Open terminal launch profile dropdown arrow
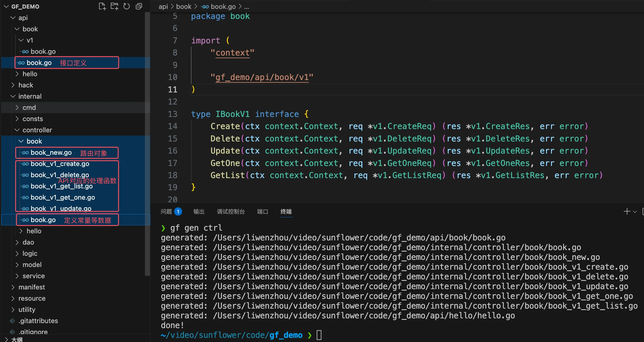This screenshot has height=342, width=644. [x=635, y=211]
